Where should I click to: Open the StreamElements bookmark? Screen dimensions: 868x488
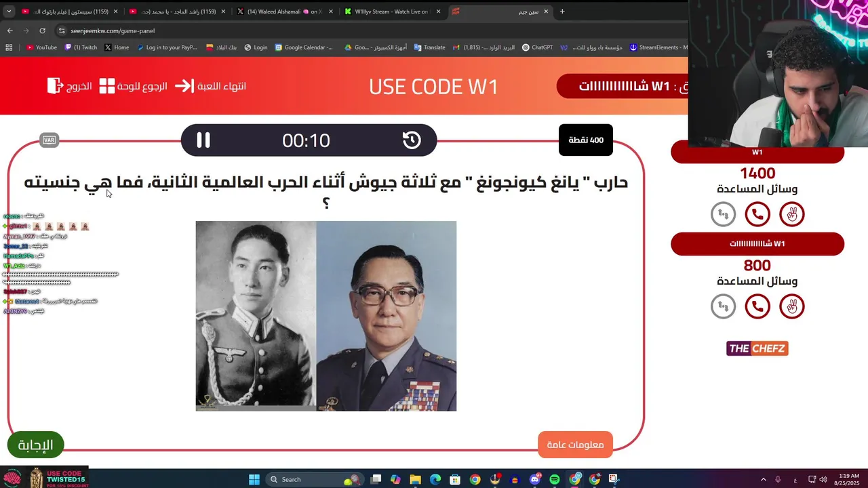click(x=658, y=47)
